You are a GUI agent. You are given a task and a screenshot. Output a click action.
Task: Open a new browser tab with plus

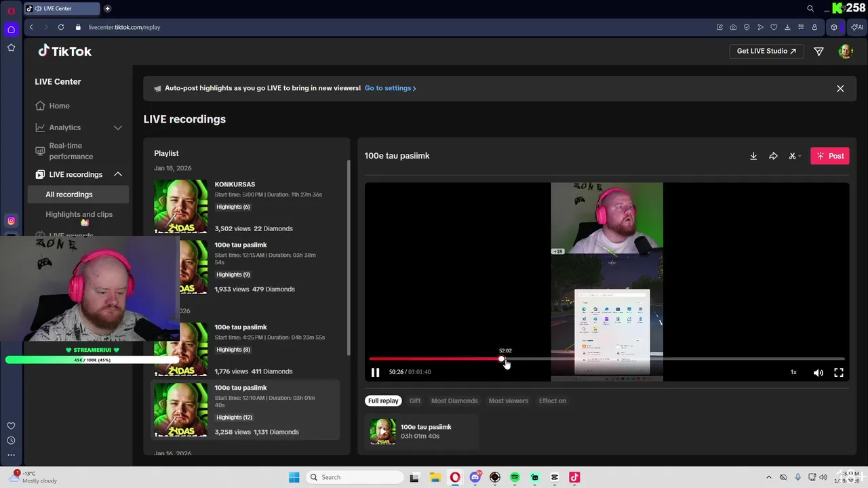[x=108, y=9]
